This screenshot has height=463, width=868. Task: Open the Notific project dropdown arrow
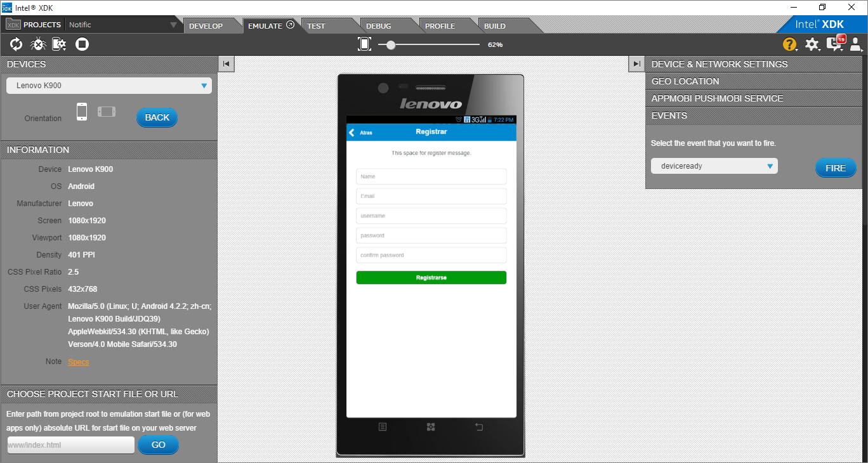click(x=174, y=25)
